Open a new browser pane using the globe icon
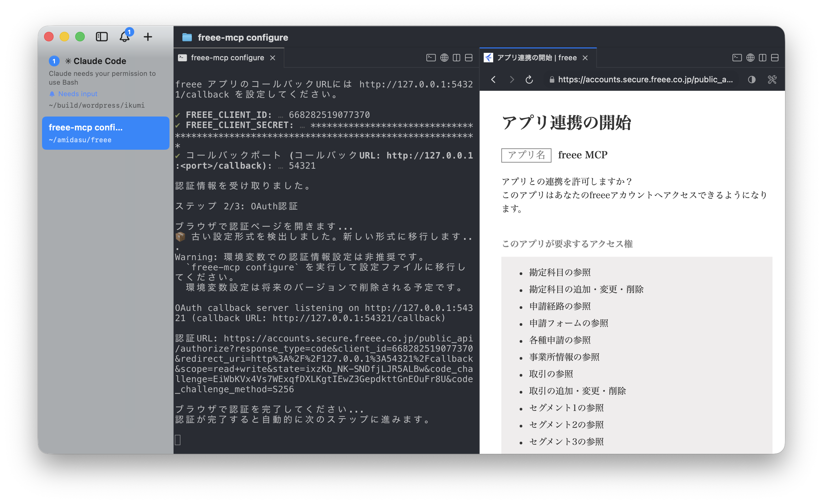 click(444, 58)
